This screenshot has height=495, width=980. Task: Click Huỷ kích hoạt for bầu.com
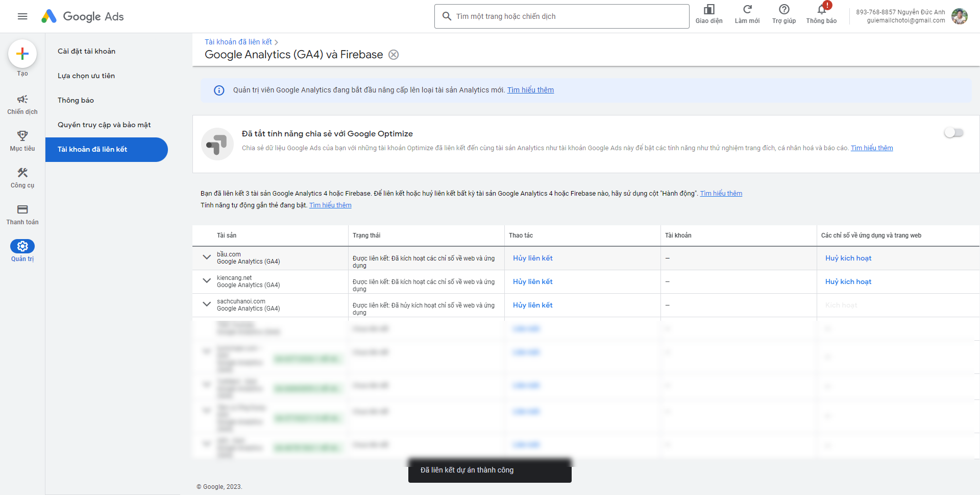tap(848, 258)
